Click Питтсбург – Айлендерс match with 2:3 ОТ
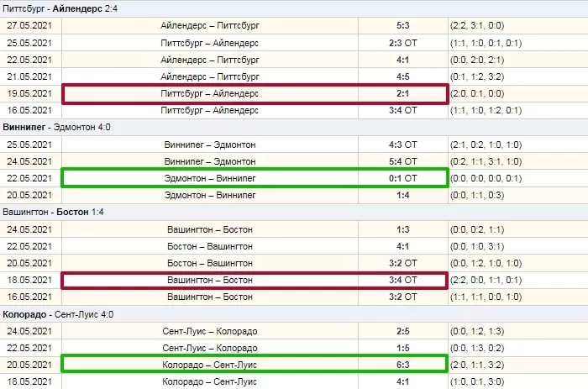Screen dimensions: 588x389 click(210, 43)
